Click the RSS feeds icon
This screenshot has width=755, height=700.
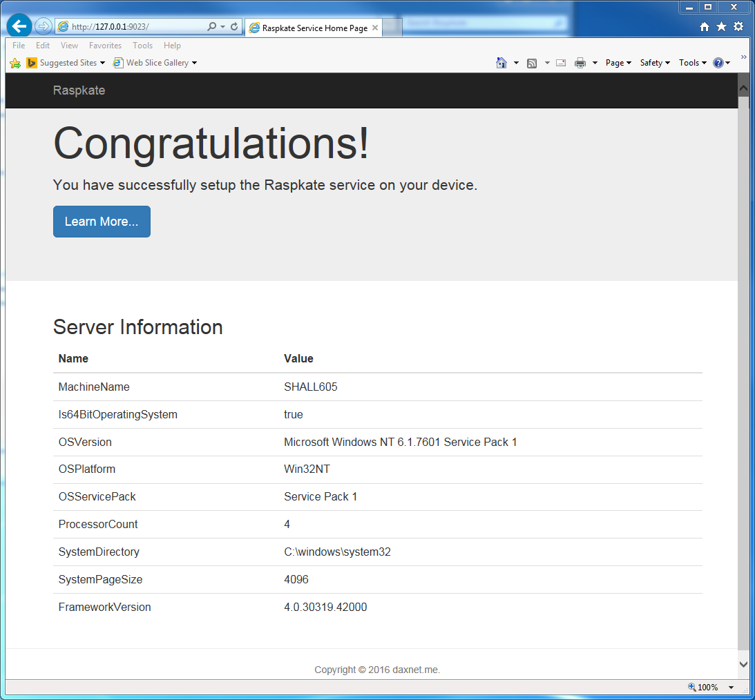(x=532, y=63)
